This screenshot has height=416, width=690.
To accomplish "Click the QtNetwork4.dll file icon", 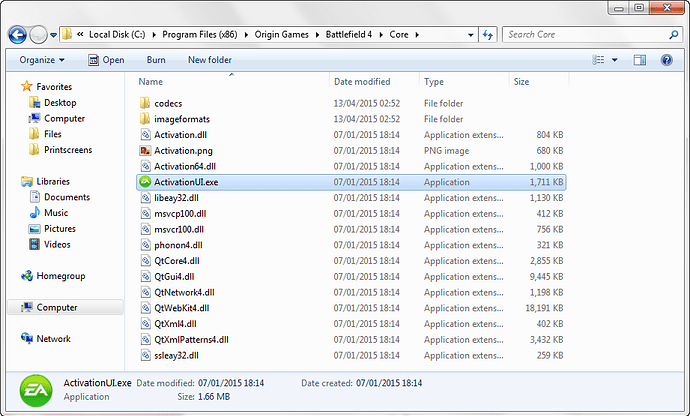I will (145, 292).
